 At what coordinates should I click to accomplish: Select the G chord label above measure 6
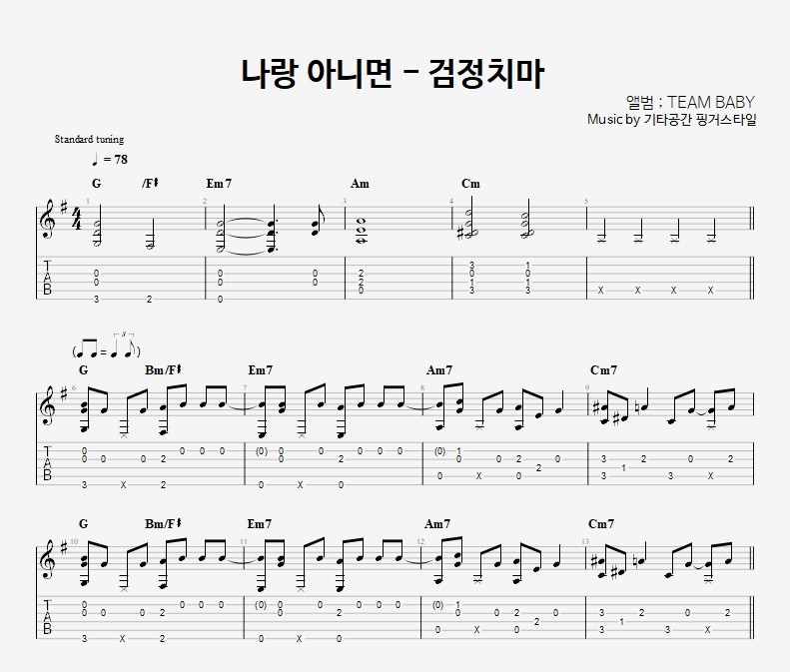[x=84, y=370]
